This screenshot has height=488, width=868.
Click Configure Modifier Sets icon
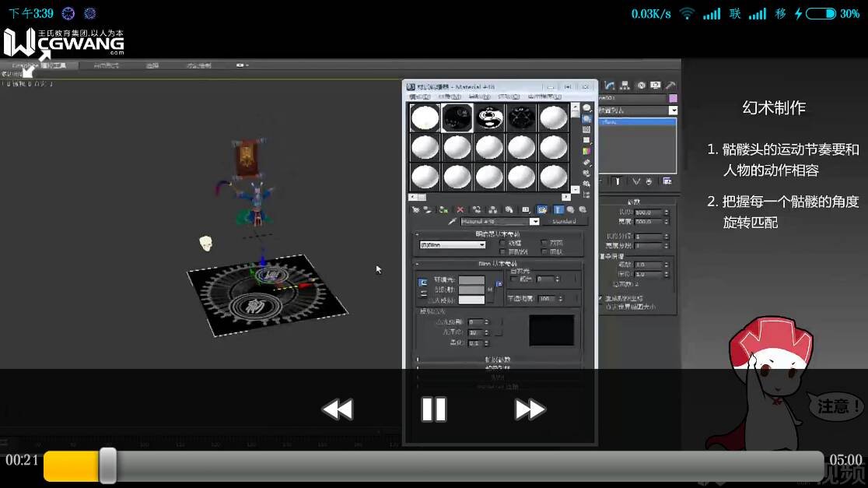667,181
